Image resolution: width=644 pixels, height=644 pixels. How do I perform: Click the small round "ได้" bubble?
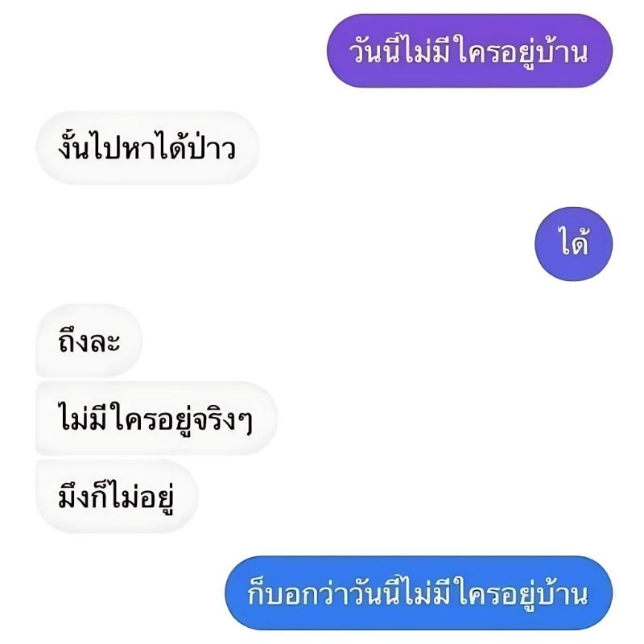pos(573,244)
